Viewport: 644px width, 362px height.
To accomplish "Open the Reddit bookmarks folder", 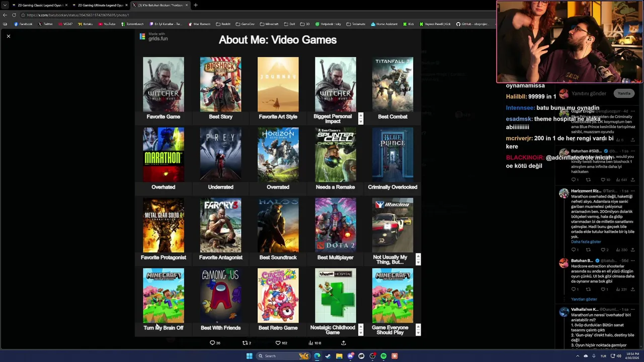I will click(223, 24).
